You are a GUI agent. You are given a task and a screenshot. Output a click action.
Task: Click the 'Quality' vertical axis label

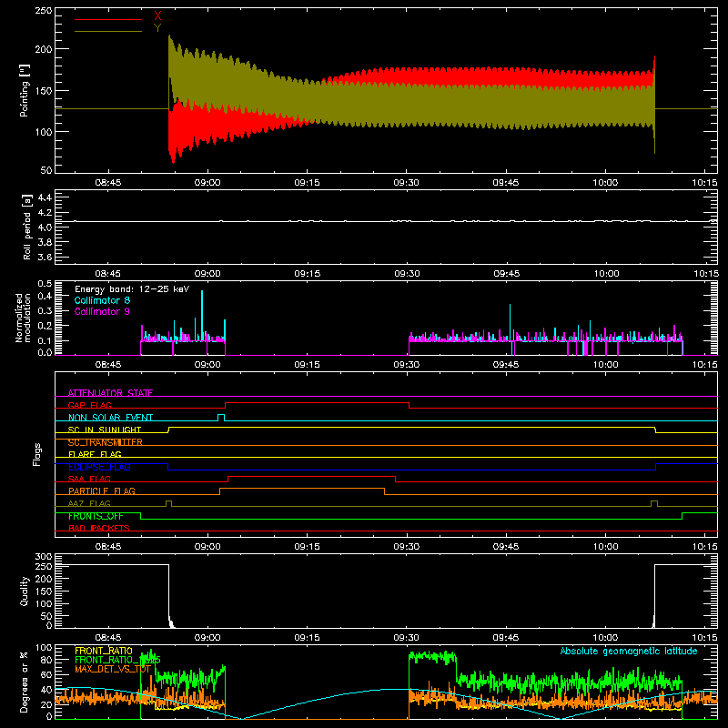(x=25, y=591)
